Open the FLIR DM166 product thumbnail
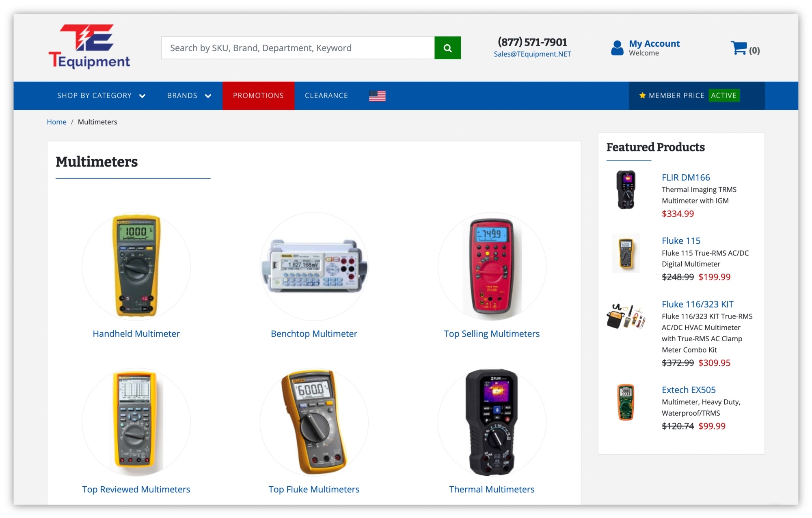The width and height of the screenshot is (812, 518). click(x=626, y=190)
